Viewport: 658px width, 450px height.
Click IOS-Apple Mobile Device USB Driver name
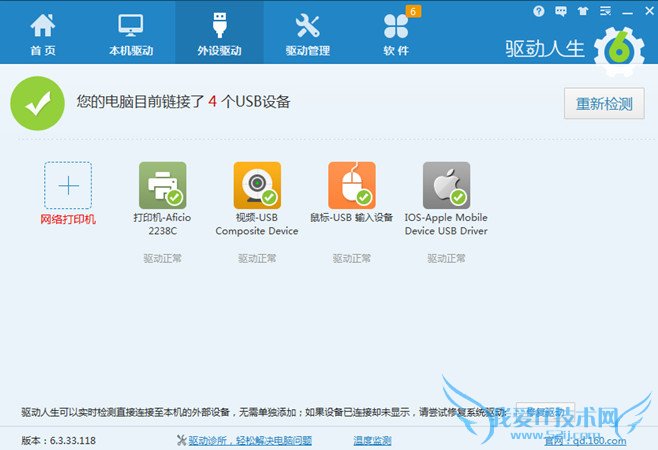(446, 224)
